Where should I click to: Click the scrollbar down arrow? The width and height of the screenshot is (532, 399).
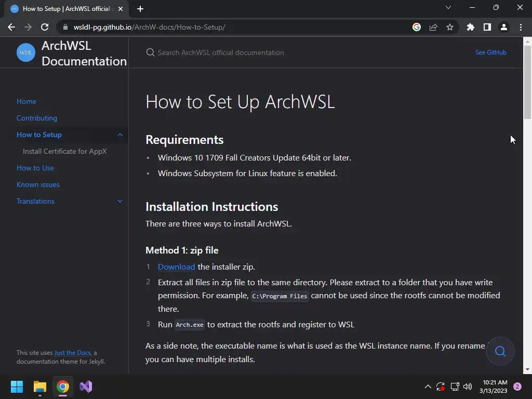(x=527, y=369)
